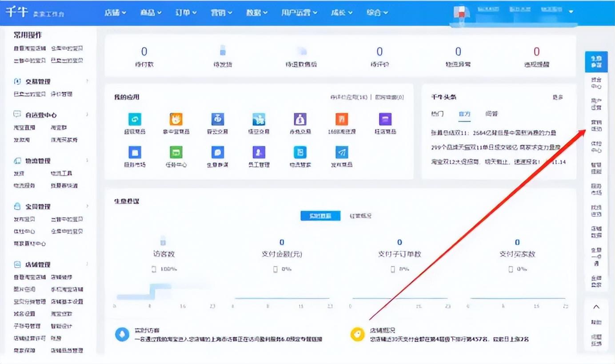Select the 实时数据 tab
Viewport: 615px width, 364px height.
[320, 216]
